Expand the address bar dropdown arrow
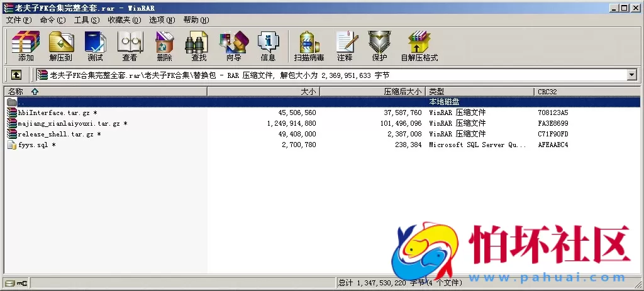The image size is (644, 291). click(x=631, y=75)
